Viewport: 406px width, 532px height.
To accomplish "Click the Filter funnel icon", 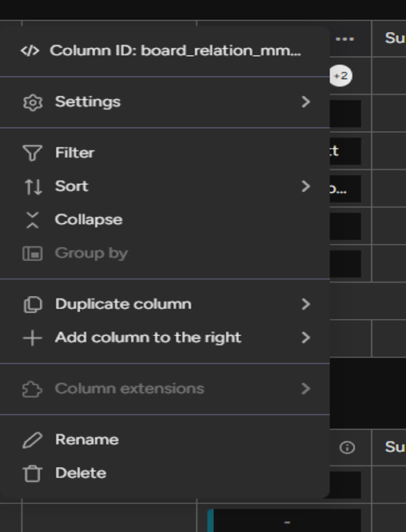I will [33, 153].
